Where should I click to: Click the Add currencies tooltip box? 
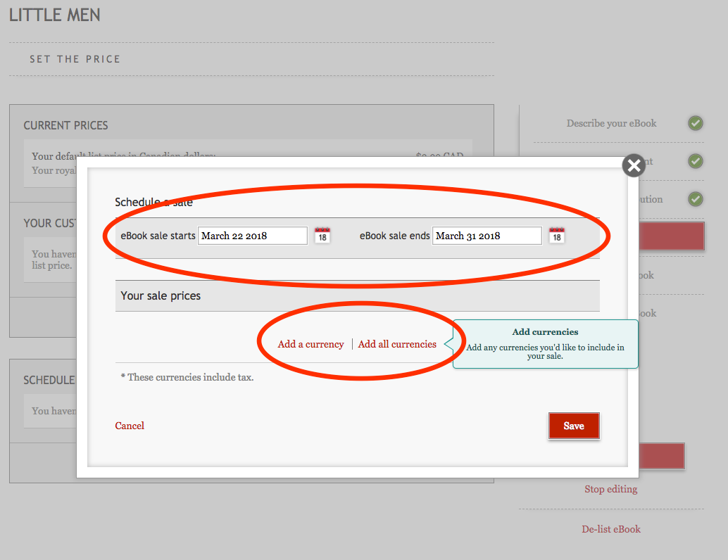click(545, 344)
